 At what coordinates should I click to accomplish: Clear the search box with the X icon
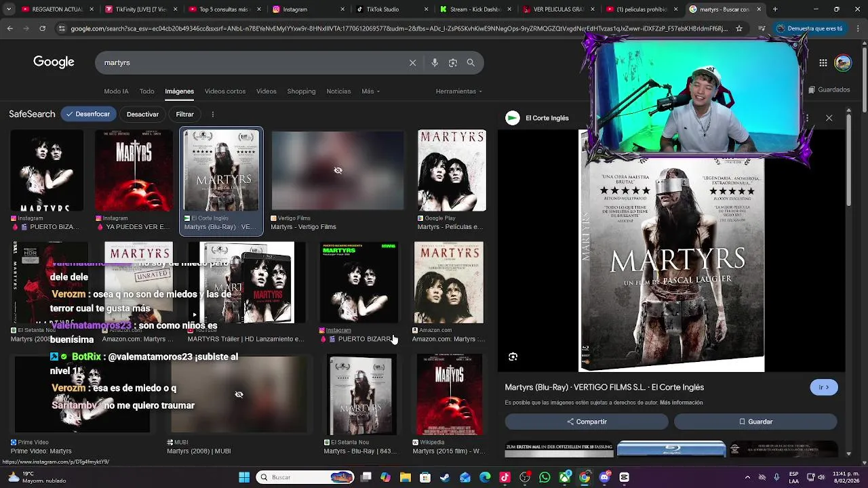pos(412,62)
